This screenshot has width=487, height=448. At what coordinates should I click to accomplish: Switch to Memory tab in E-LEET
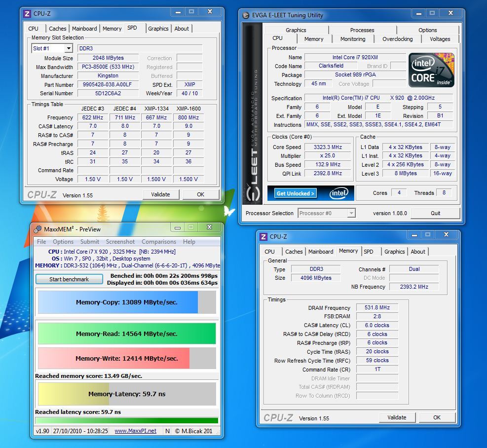314,39
